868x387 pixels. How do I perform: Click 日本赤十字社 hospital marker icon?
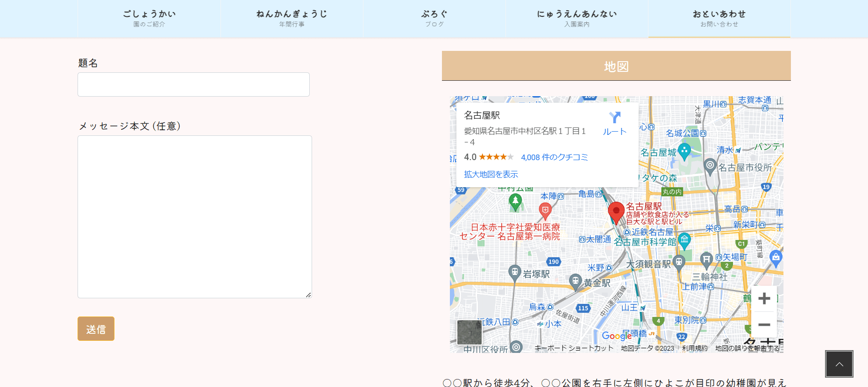[x=545, y=211]
